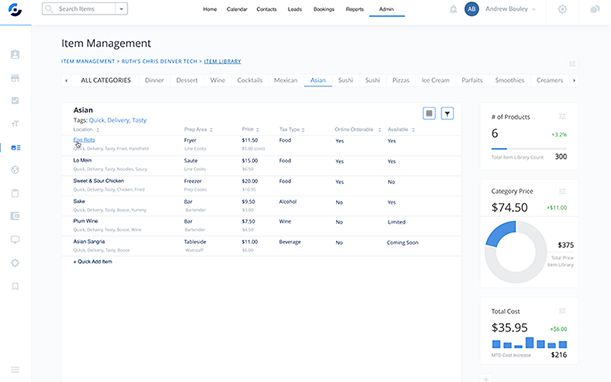This screenshot has height=382, width=611.
Task: Click Ruth's Chris Denver Tech breadcrumb
Action: click(x=159, y=61)
